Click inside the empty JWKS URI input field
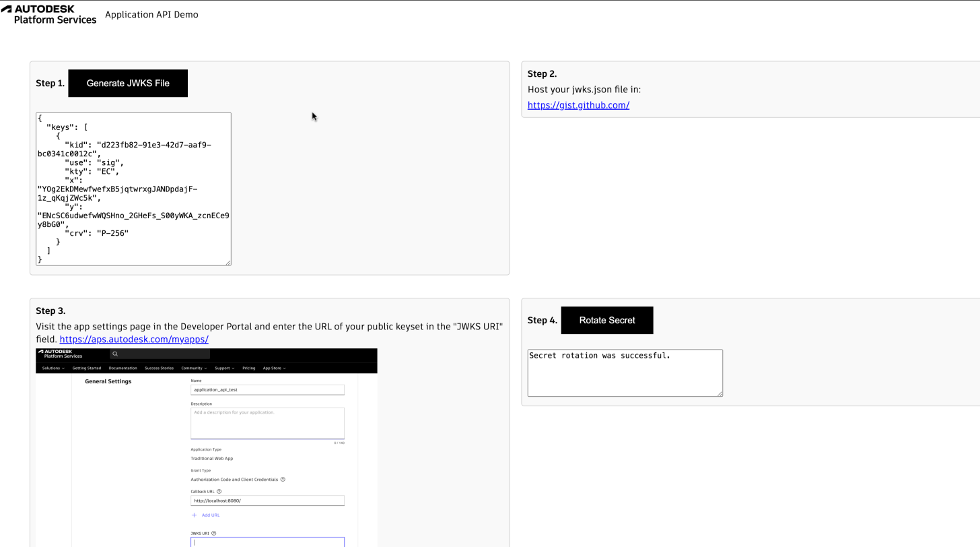This screenshot has height=547, width=980. 267,542
